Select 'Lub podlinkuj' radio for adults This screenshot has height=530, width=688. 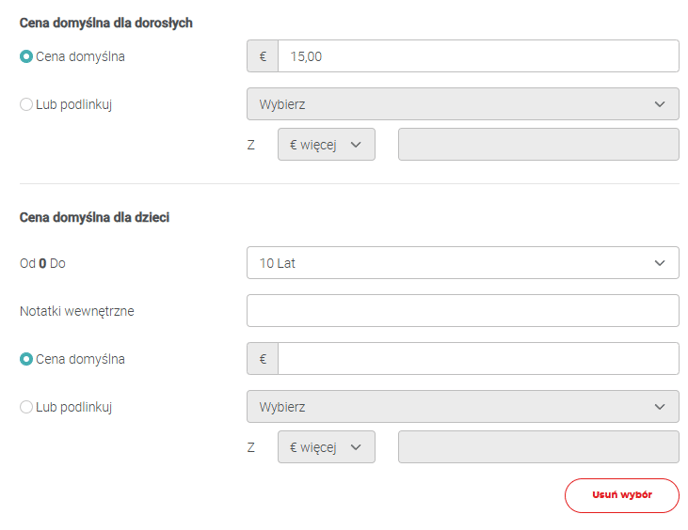pos(27,104)
